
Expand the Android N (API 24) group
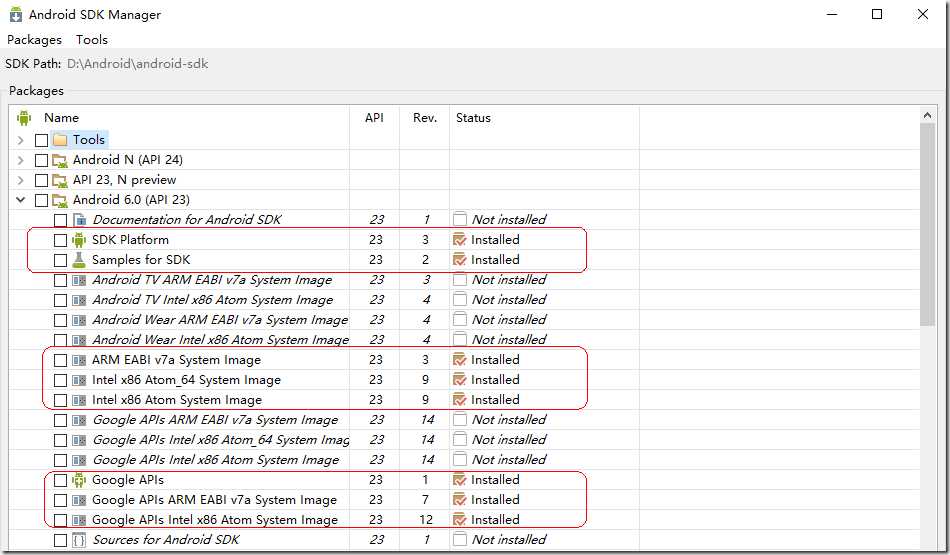tap(21, 160)
